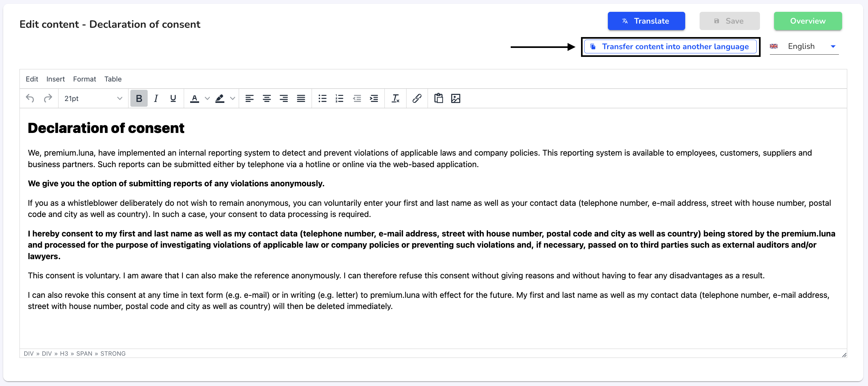This screenshot has width=868, height=386.
Task: Click the Unordered list icon
Action: (x=322, y=99)
